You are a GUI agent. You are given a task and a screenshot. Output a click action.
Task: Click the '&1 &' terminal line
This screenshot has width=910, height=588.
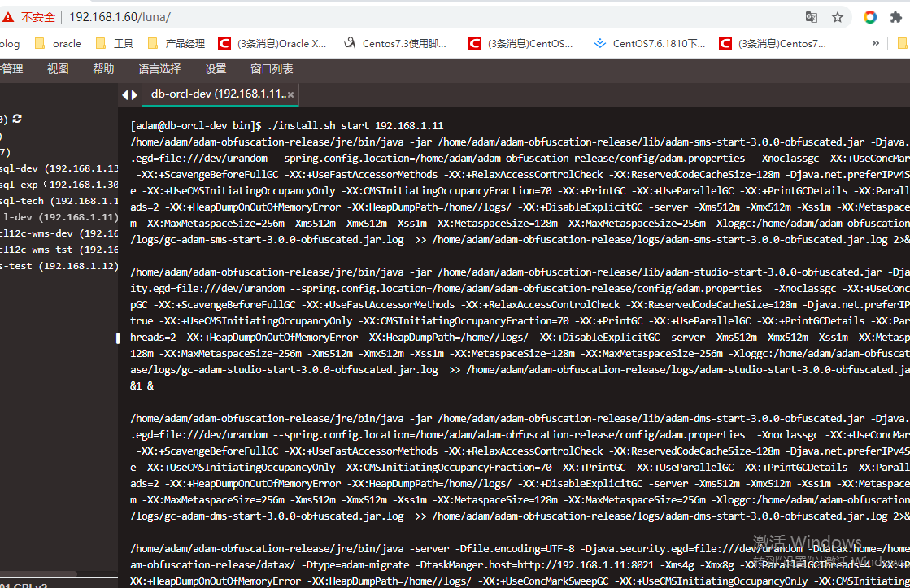click(142, 385)
